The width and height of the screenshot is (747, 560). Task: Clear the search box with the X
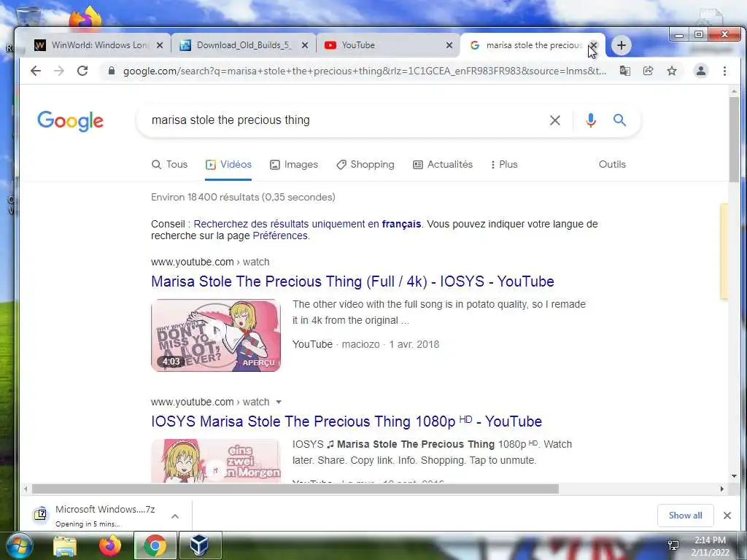555,120
